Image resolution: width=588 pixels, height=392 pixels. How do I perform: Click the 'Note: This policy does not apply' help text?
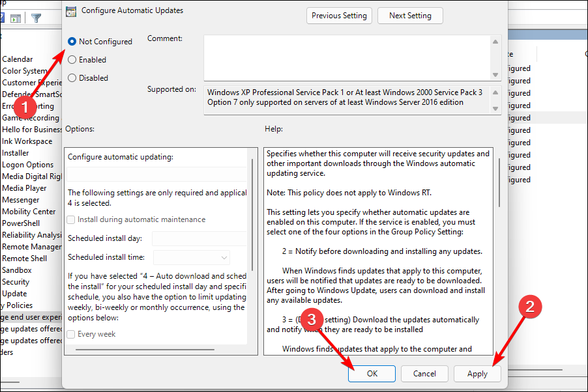pos(349,193)
